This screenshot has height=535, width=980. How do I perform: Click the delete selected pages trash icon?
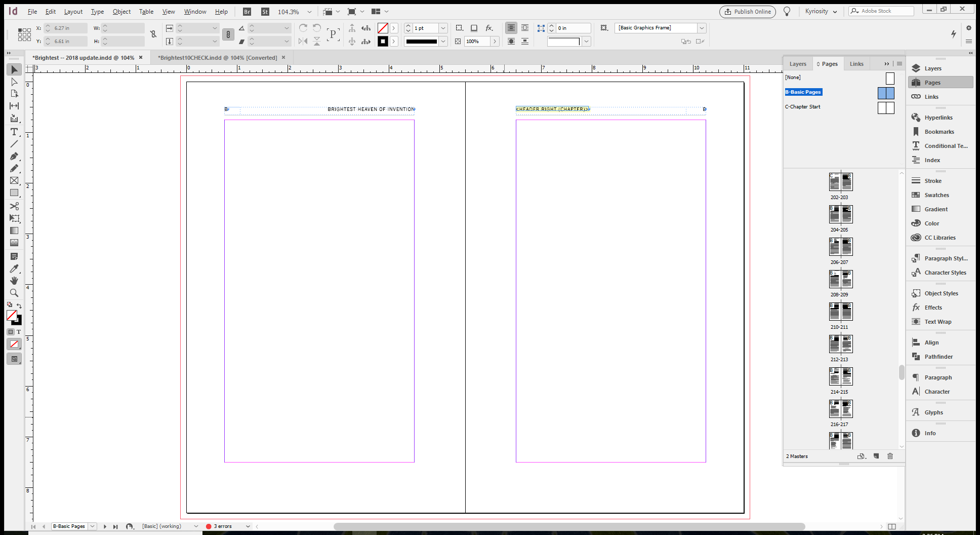coord(890,456)
